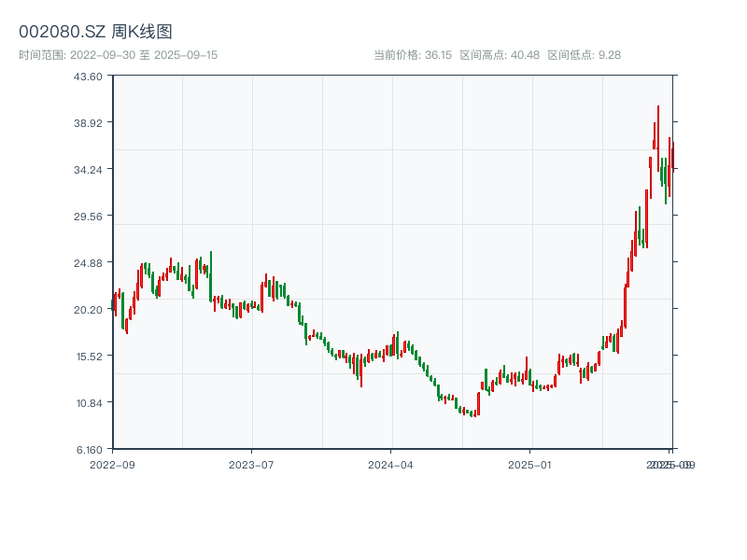Click the y-axis value 24.88

click(x=88, y=263)
